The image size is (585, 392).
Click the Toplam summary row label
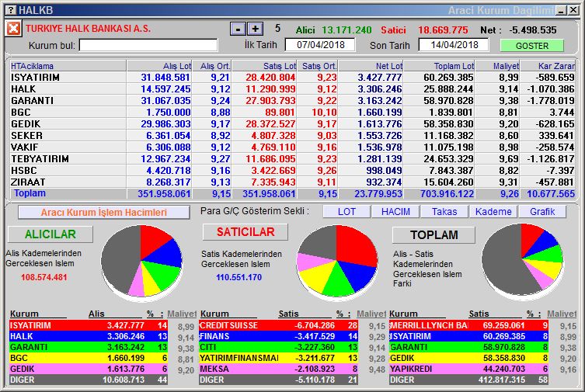click(30, 193)
